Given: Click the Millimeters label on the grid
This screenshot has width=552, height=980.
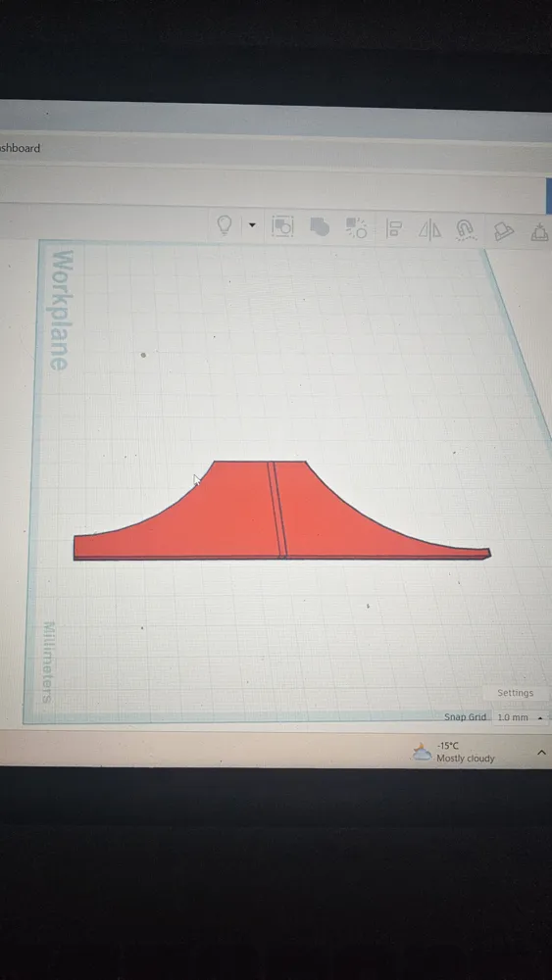Looking at the screenshot, I should pyautogui.click(x=49, y=661).
